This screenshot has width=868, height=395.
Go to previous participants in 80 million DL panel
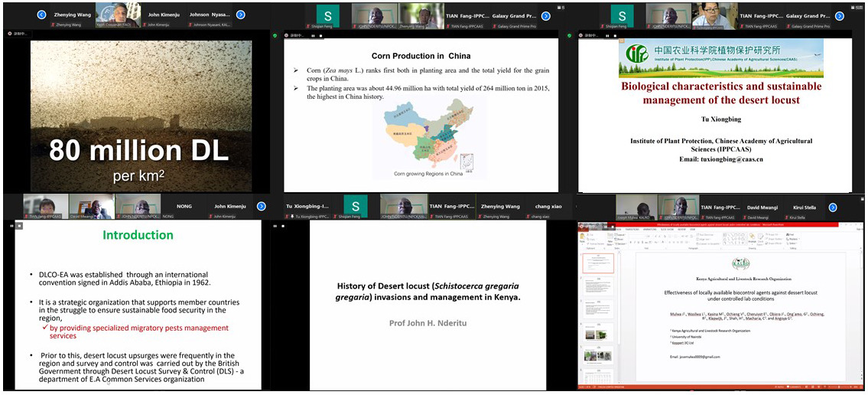[x=41, y=15]
